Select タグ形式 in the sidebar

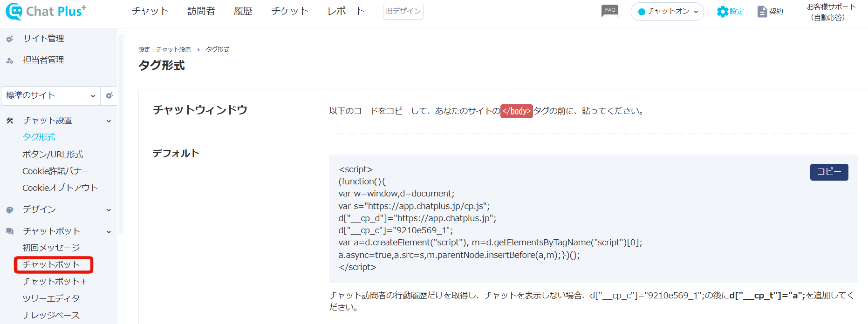(39, 137)
